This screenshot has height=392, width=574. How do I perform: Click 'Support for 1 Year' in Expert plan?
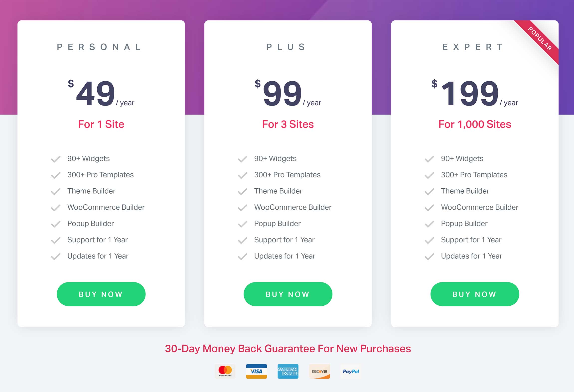tap(471, 240)
